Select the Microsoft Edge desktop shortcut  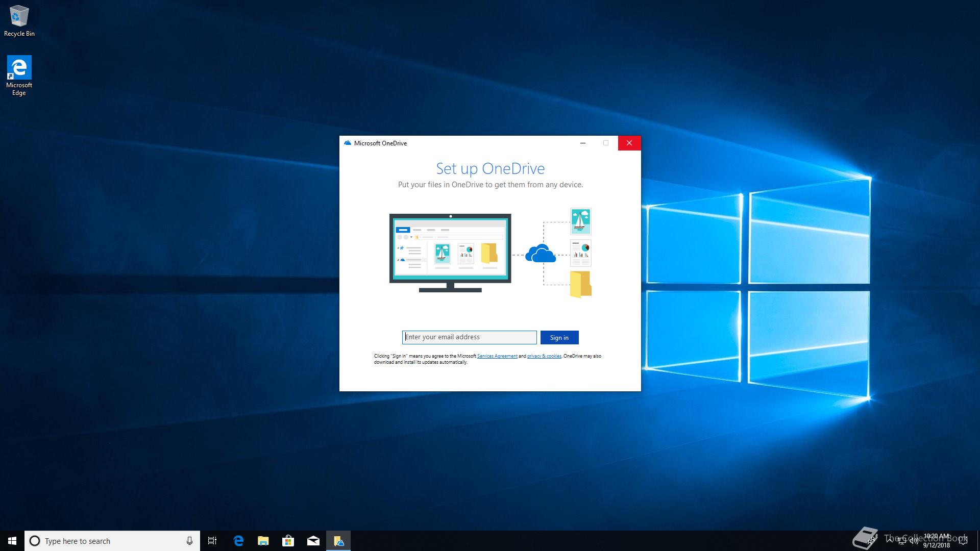(x=19, y=76)
